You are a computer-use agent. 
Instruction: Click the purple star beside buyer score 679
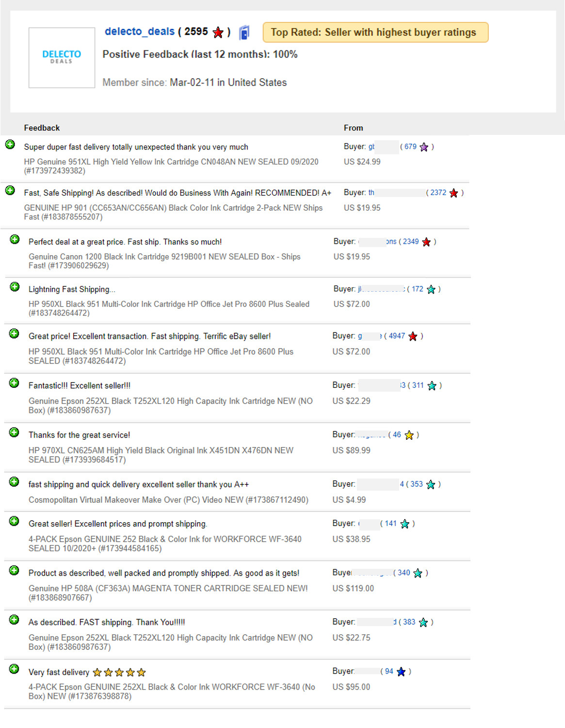[424, 147]
